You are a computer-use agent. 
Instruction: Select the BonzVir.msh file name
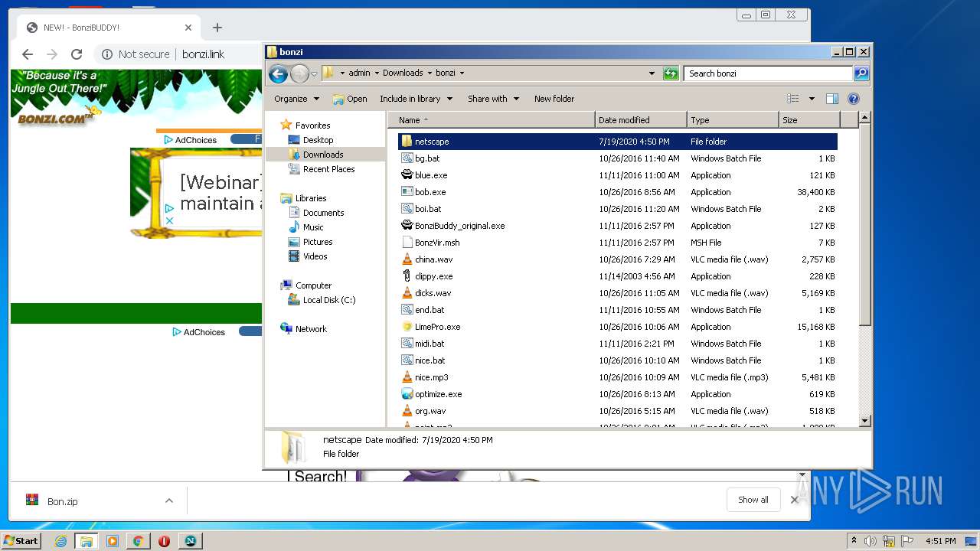pyautogui.click(x=437, y=243)
